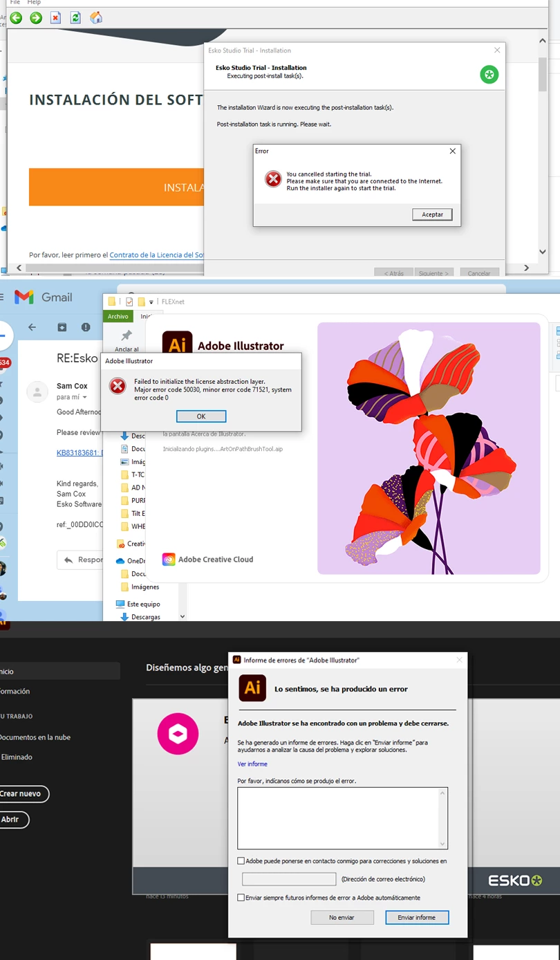
Task: Select the 'T-TC' folder in Explorer tree
Action: (x=133, y=474)
